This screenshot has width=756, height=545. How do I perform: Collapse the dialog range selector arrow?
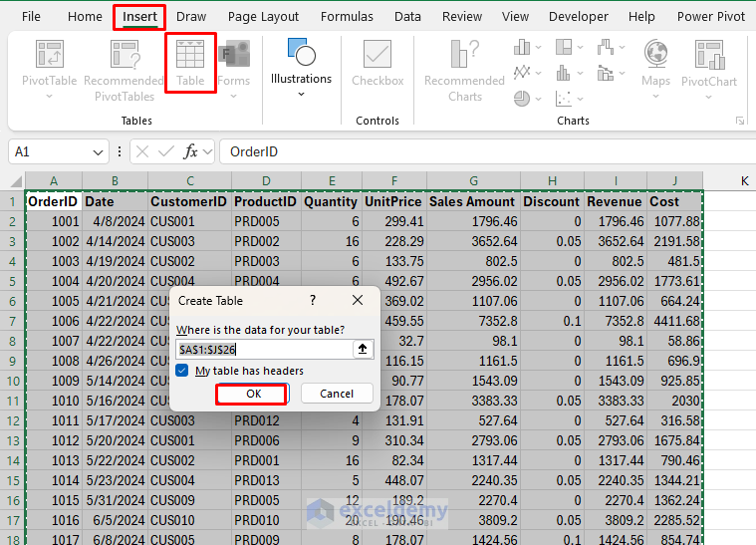tap(363, 349)
